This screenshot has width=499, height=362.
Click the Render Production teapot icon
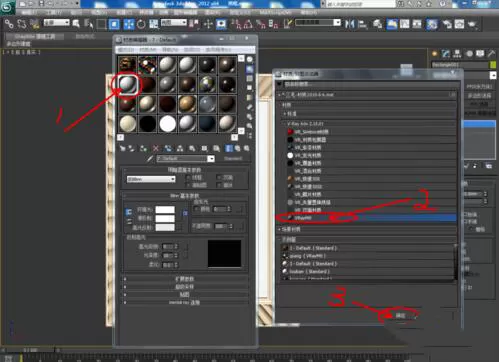[x=472, y=24]
